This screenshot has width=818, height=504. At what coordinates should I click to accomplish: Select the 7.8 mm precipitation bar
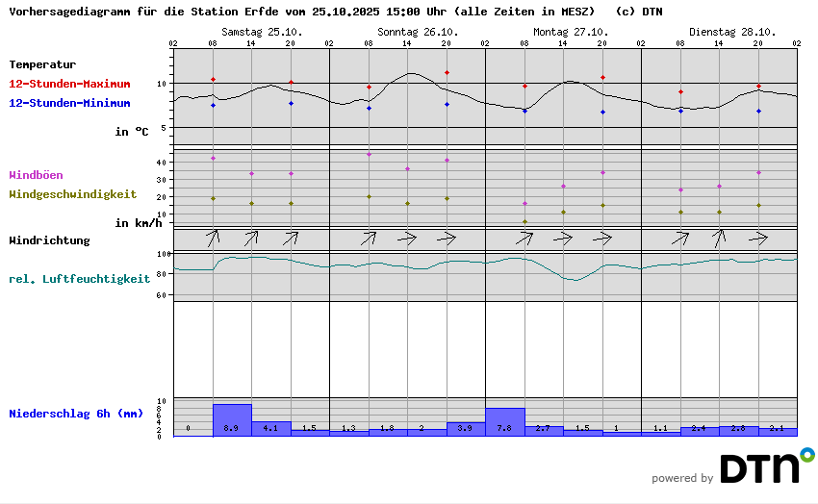click(x=505, y=422)
